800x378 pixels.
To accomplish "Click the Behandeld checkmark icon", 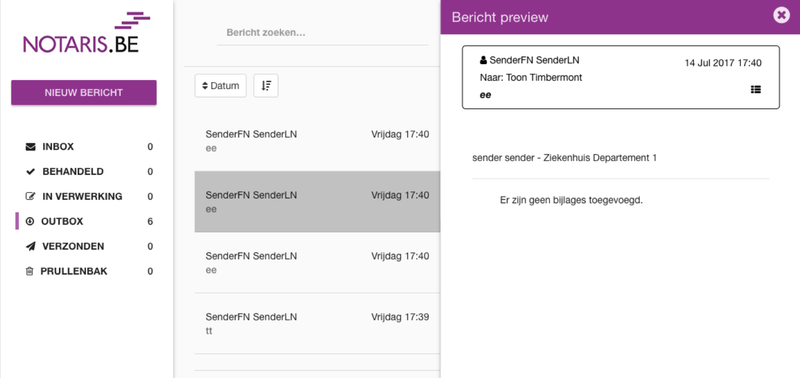I will 30,172.
